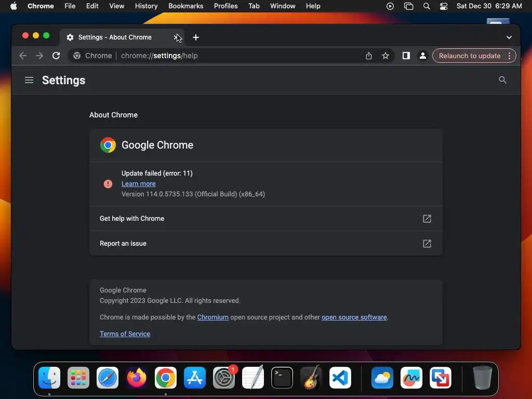Open Safari from the Dock

click(x=108, y=378)
